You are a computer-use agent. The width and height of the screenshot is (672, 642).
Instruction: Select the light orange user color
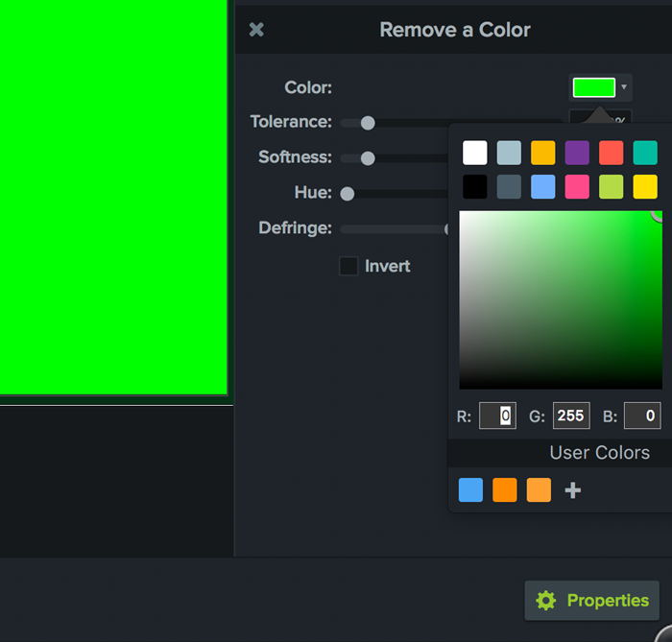539,490
